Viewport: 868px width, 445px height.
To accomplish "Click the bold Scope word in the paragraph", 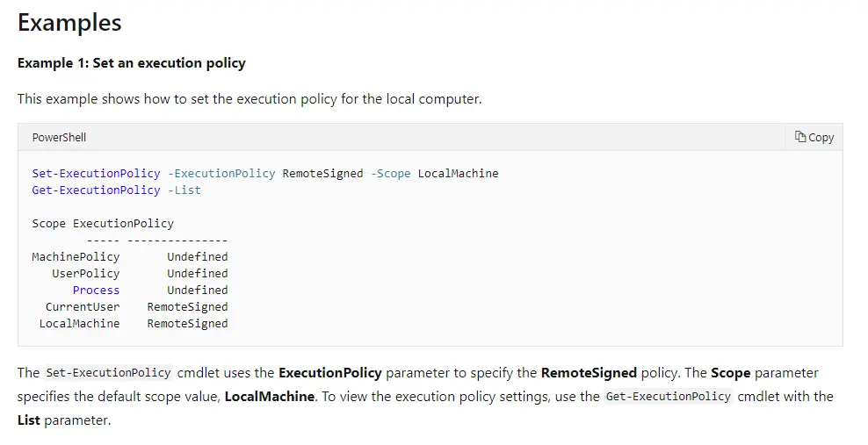I will pyautogui.click(x=730, y=373).
